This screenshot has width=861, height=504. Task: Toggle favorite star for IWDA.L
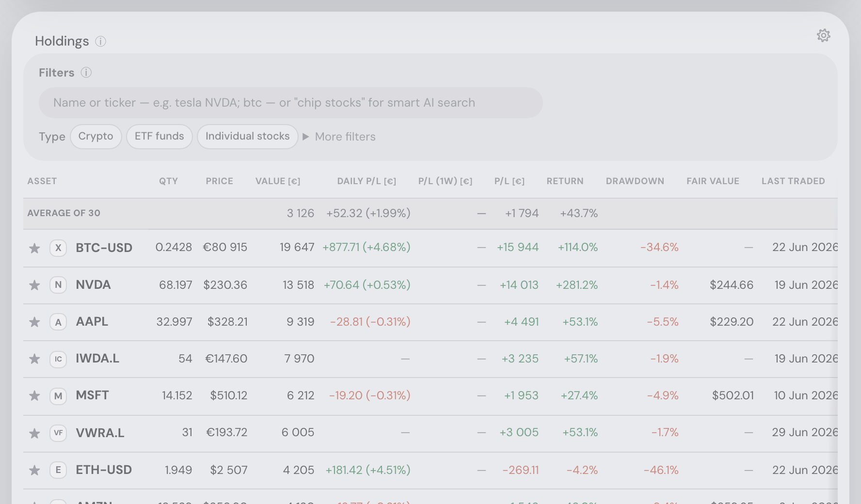tap(34, 359)
